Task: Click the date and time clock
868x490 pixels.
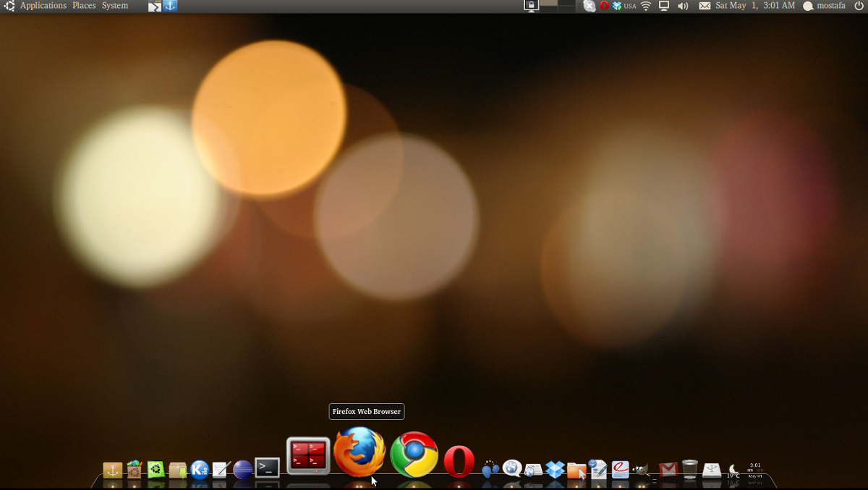Action: (x=754, y=6)
